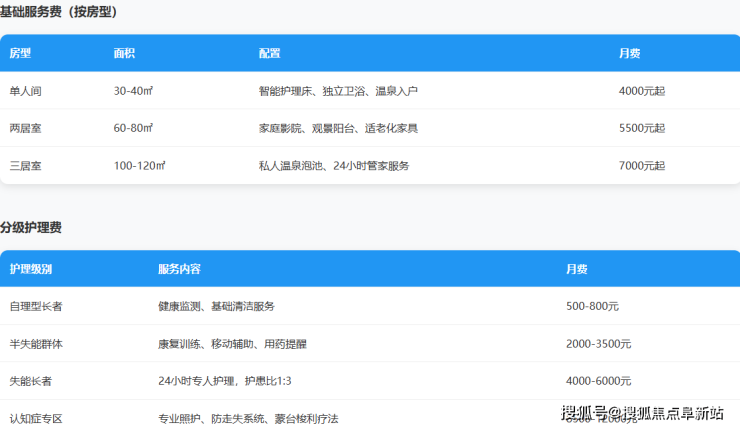740x429 pixels.
Task: Select the 服务内容 column header
Action: (x=179, y=269)
